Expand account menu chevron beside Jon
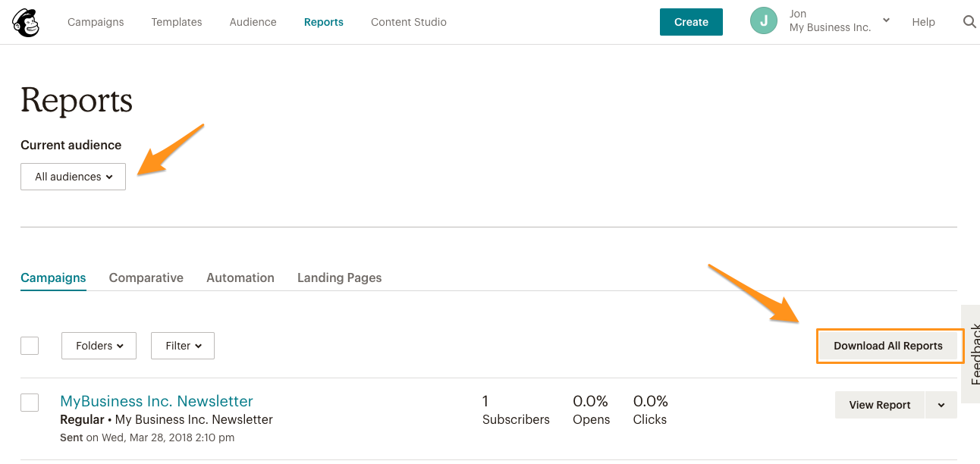Screen dimensions: 980x464 coord(886,20)
